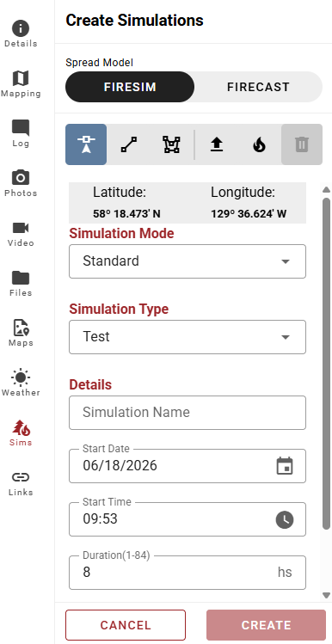Click the scrollbar down arrow
This screenshot has width=332, height=644.
326,595
